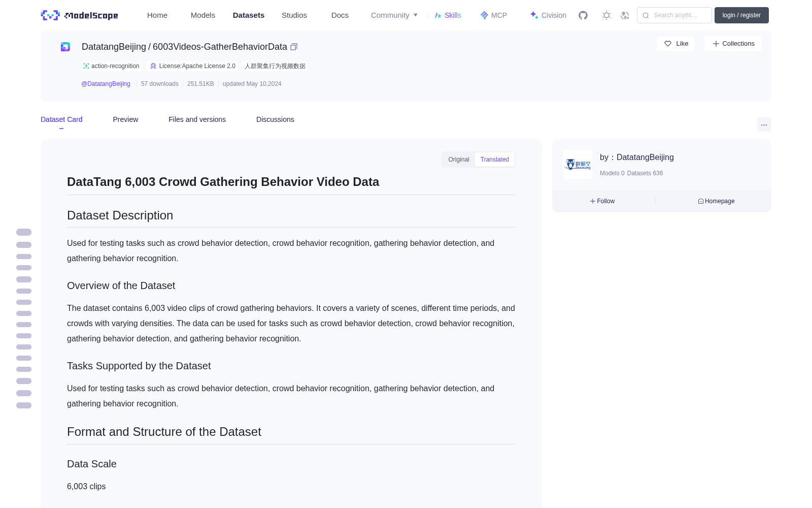Open the Datasets nav item
This screenshot has height=508, width=812.
(x=249, y=15)
